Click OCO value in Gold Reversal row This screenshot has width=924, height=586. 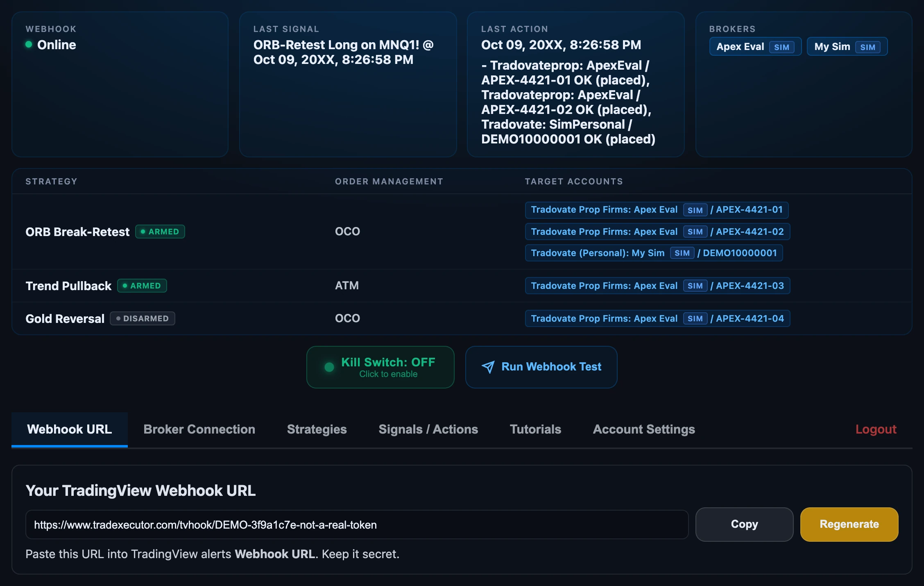tap(347, 318)
